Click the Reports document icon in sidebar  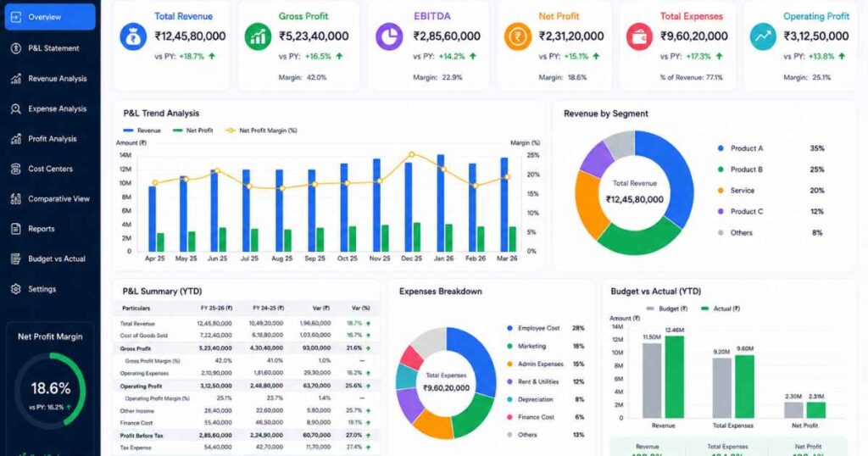(16, 229)
